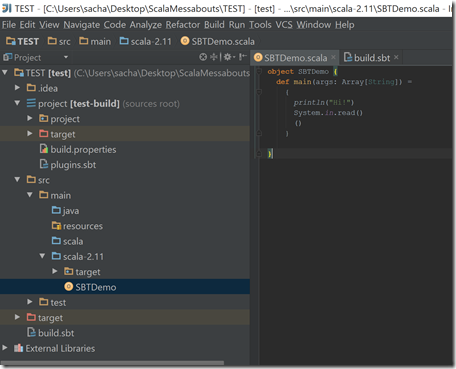The width and height of the screenshot is (456, 369).
Task: Switch to the build.sbt editor tab
Action: 371,58
